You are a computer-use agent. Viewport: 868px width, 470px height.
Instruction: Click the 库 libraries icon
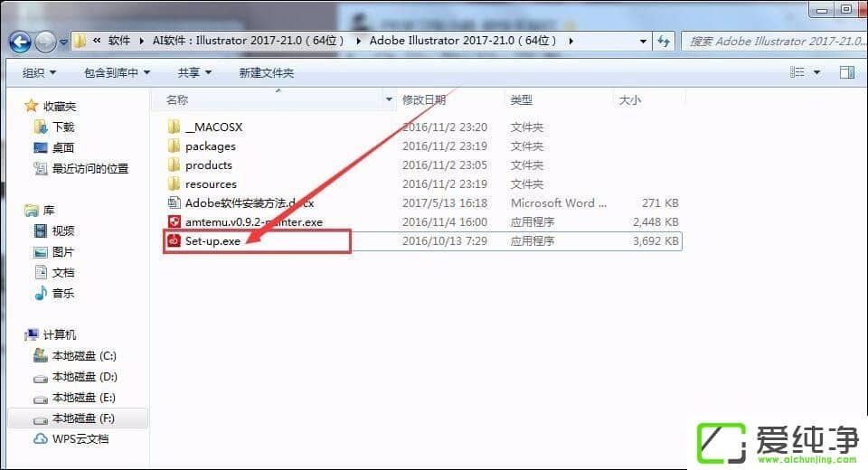(x=31, y=211)
